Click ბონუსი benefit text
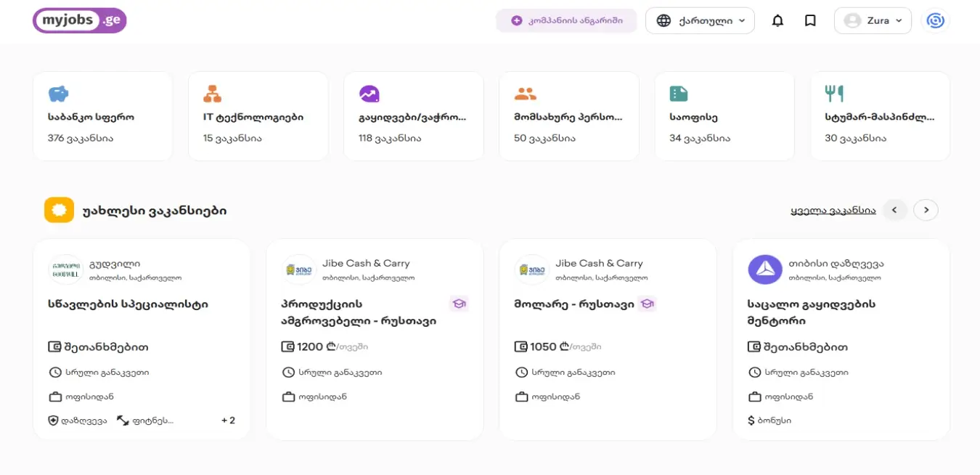 tap(775, 421)
